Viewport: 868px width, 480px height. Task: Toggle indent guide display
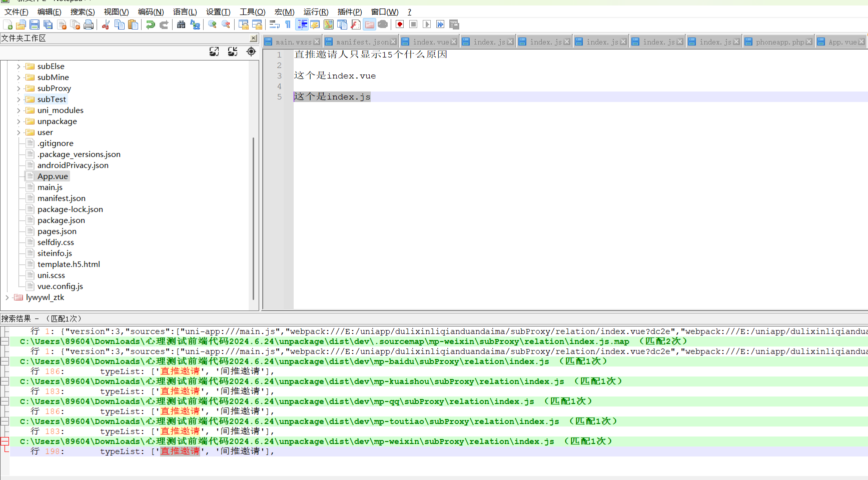302,24
